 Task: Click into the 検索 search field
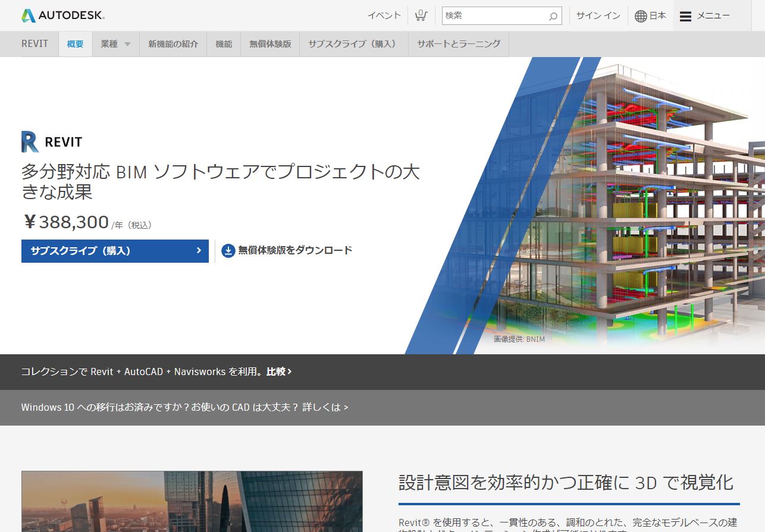[494, 16]
